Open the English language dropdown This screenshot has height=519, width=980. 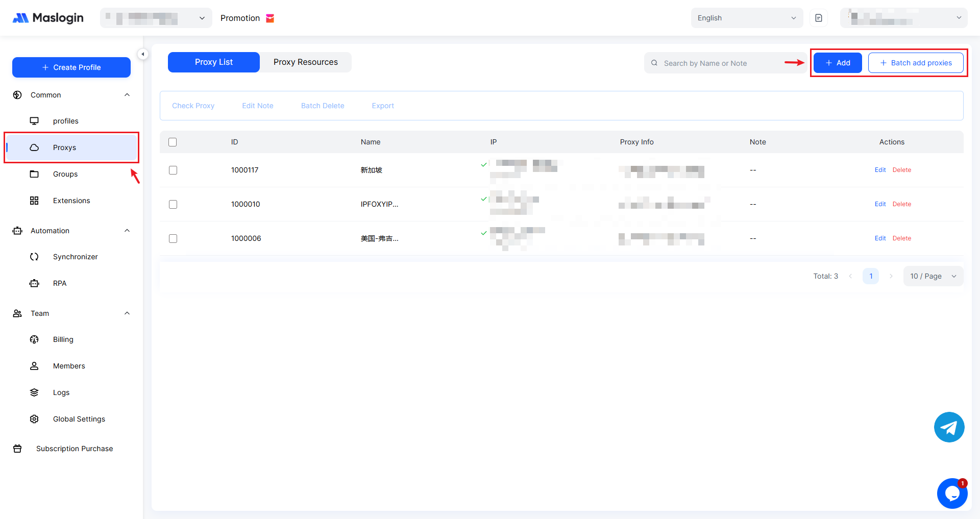[746, 18]
